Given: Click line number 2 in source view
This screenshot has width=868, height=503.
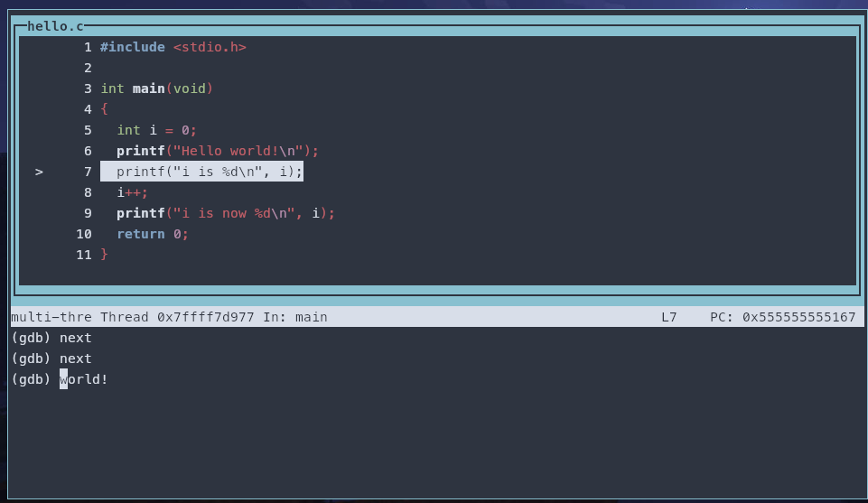Looking at the screenshot, I should [x=88, y=68].
